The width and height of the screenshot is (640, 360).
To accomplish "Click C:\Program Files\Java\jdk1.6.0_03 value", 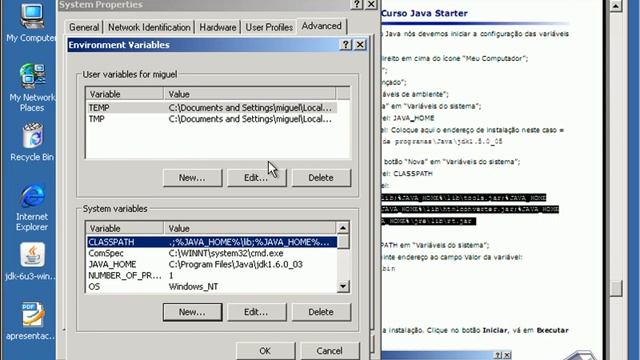I will (236, 264).
